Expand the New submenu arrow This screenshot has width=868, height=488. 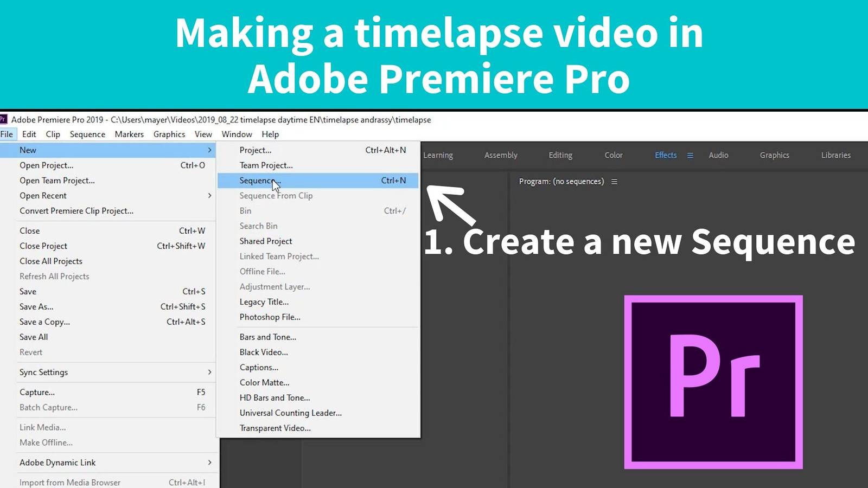(x=209, y=150)
